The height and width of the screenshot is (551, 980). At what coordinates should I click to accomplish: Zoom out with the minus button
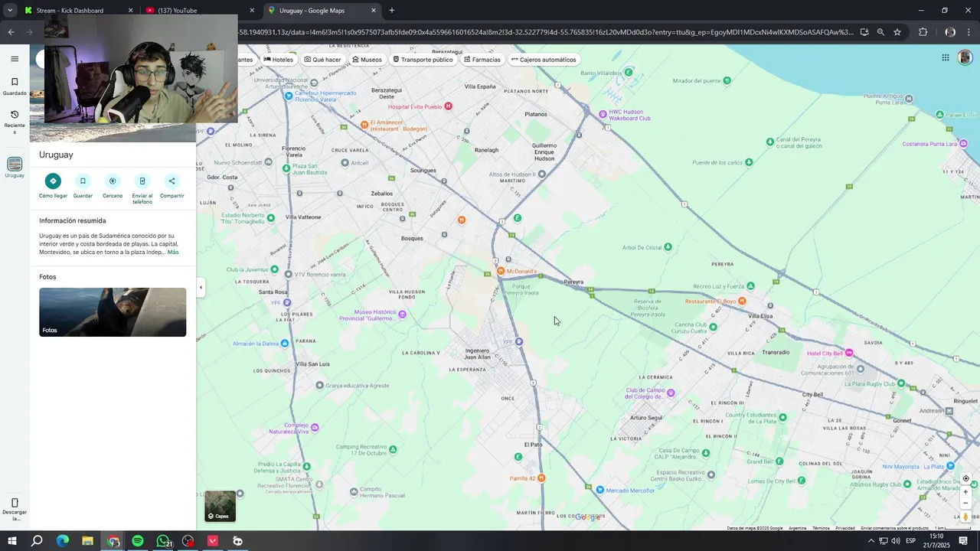click(x=965, y=503)
